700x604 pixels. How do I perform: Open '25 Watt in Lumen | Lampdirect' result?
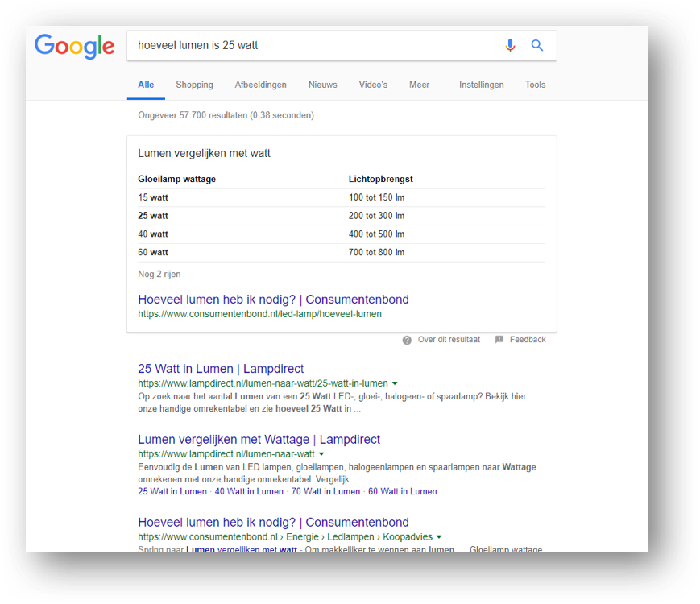(221, 369)
